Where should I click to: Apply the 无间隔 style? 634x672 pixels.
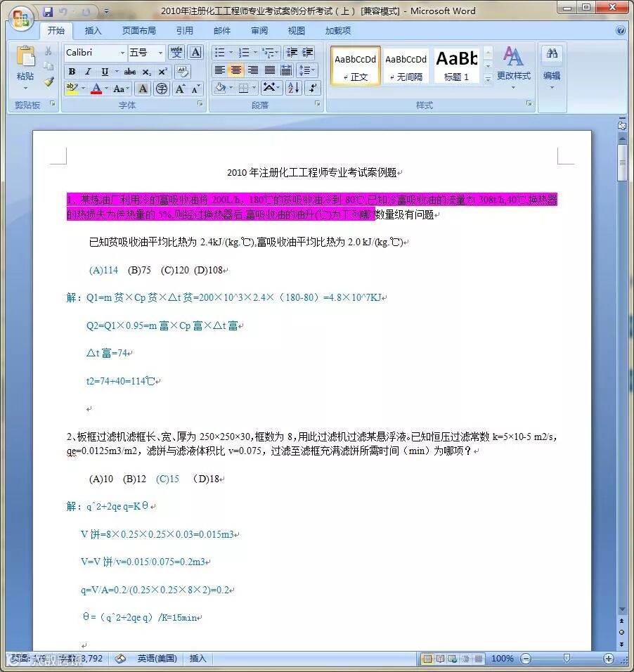tap(406, 65)
